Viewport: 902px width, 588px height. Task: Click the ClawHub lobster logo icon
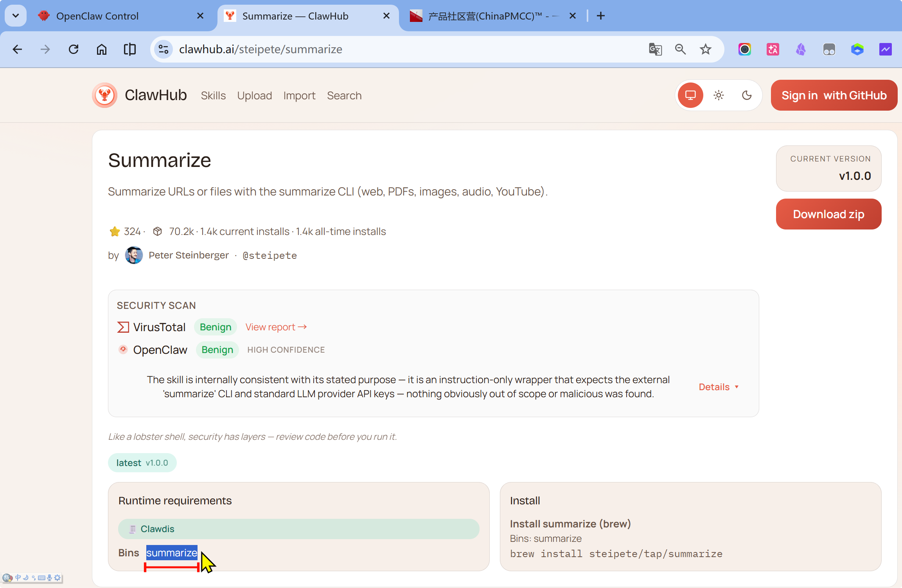point(104,95)
